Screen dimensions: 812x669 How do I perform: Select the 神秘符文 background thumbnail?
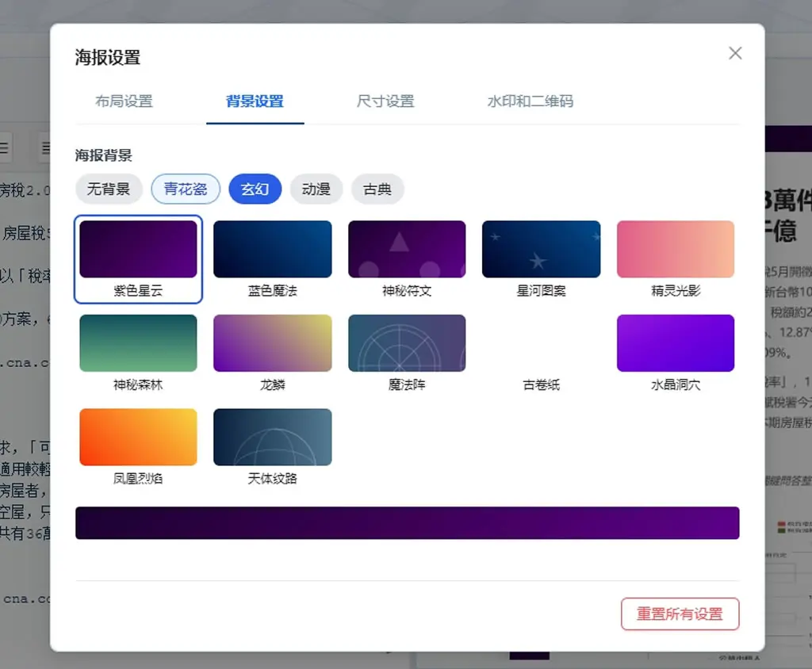407,259
